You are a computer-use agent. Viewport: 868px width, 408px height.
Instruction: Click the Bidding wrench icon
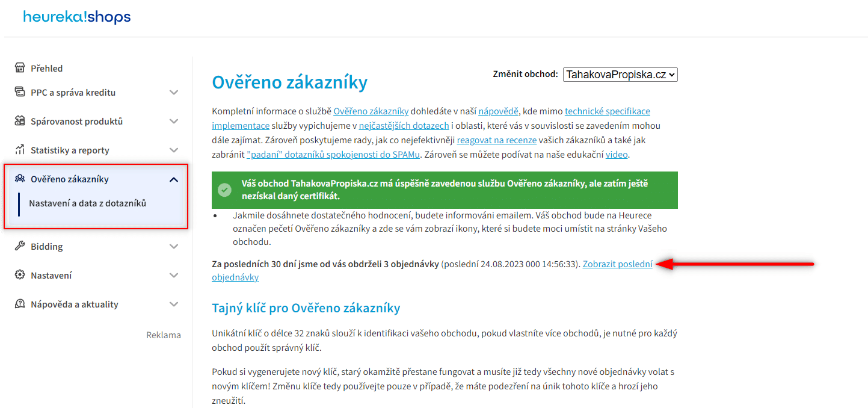20,246
